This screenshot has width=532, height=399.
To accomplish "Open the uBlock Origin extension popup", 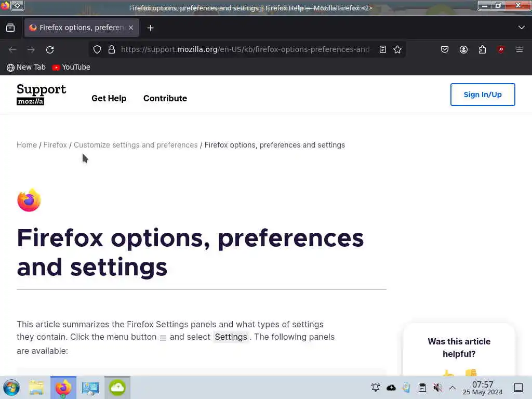I will click(x=500, y=49).
